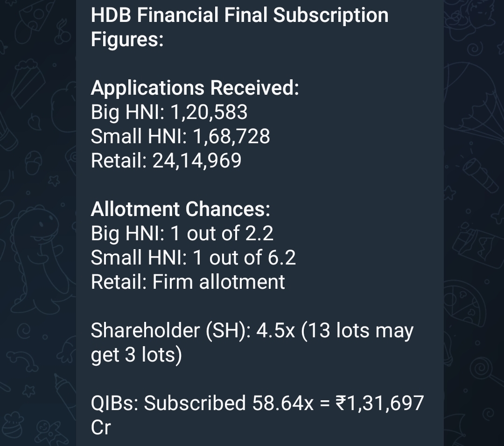Tap the "get 3 lots)" text

point(136,355)
